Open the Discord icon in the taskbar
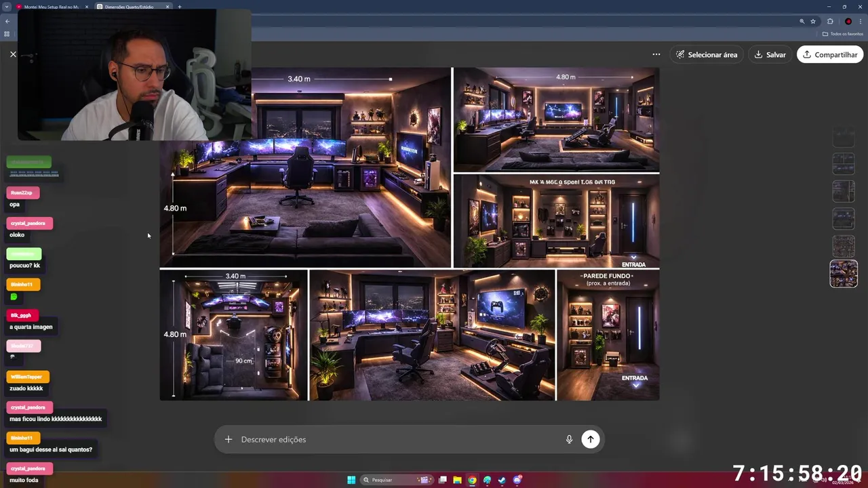This screenshot has width=868, height=488. click(x=517, y=480)
